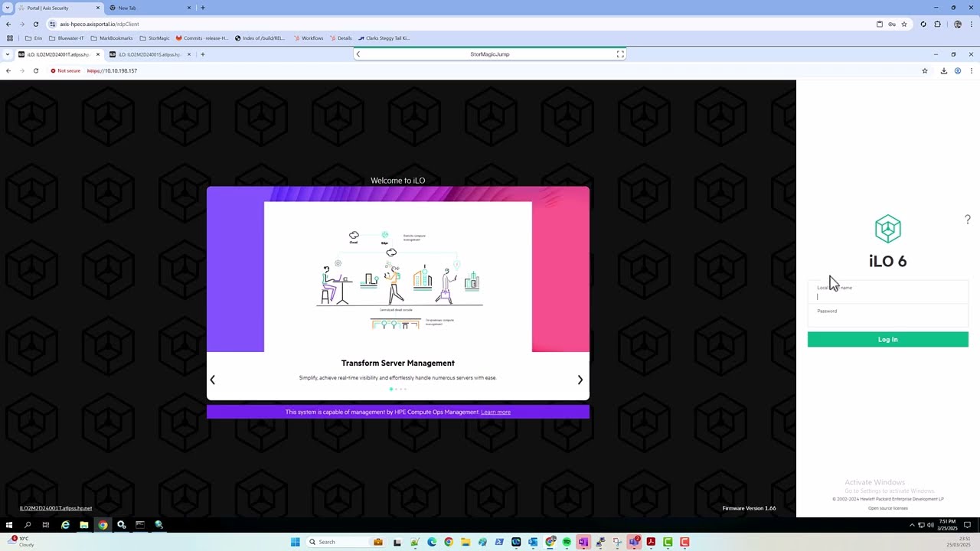The height and width of the screenshot is (551, 980).
Task: Focus the Local user name field
Action: (x=888, y=293)
